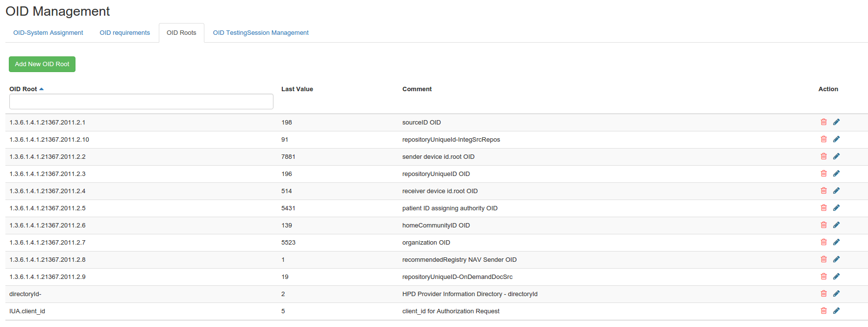Focus the OID Root filter field
Viewport: 868px width, 327px height.
pos(141,101)
